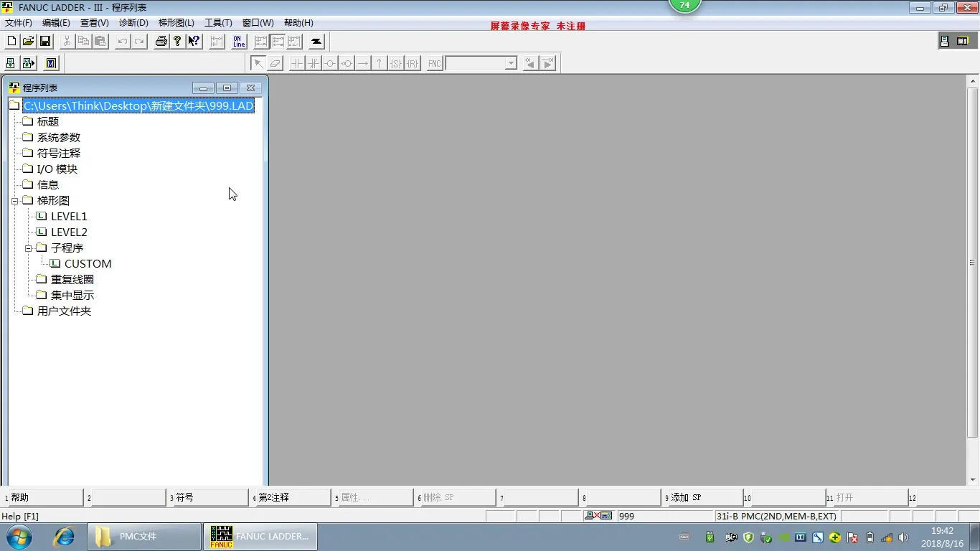Collapse the 子程序 folder node

[29, 248]
